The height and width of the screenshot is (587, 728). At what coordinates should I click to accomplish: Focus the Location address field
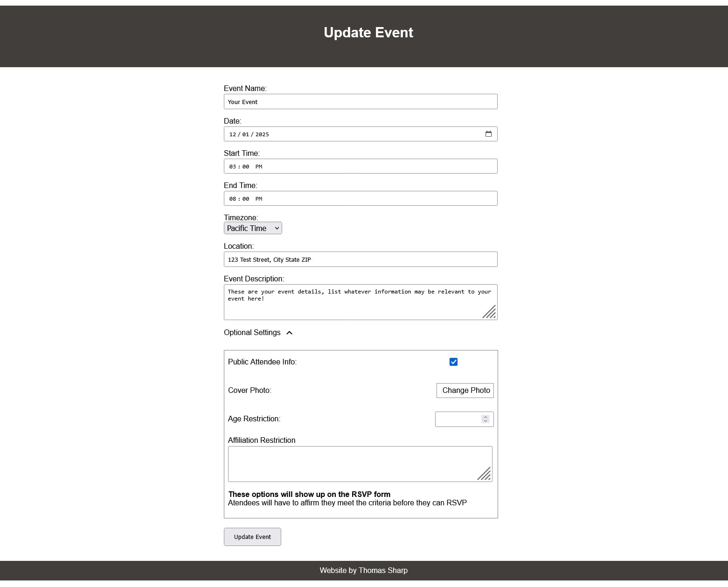(x=360, y=259)
